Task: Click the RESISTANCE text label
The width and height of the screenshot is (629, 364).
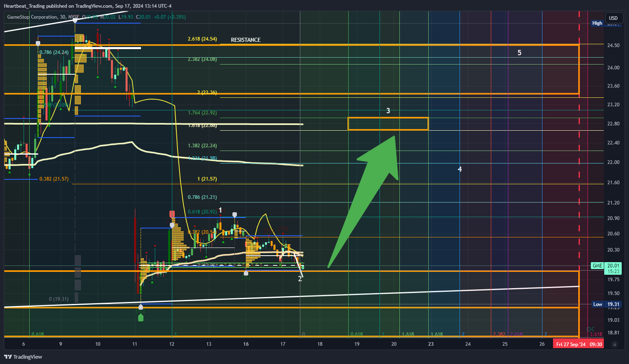Action: pyautogui.click(x=246, y=40)
